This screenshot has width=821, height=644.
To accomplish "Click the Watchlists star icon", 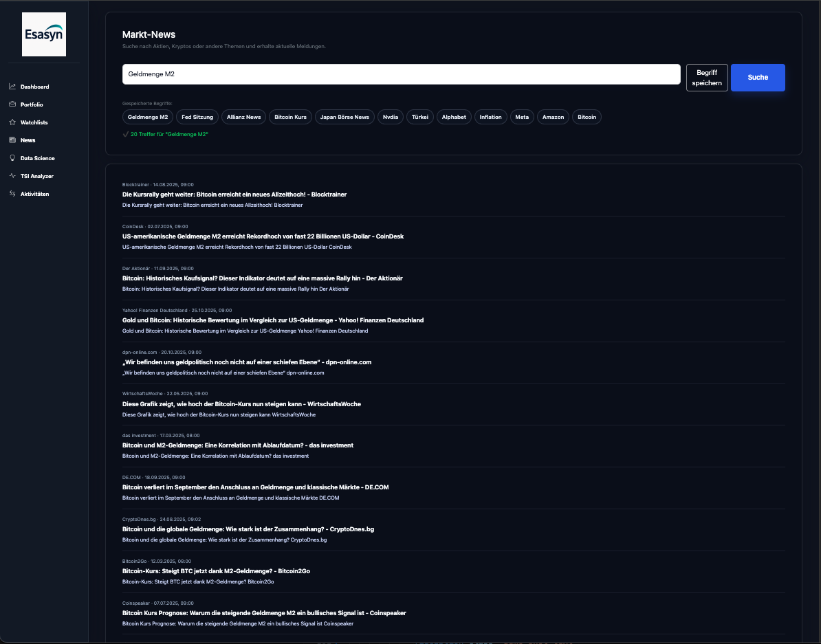I will pos(12,122).
